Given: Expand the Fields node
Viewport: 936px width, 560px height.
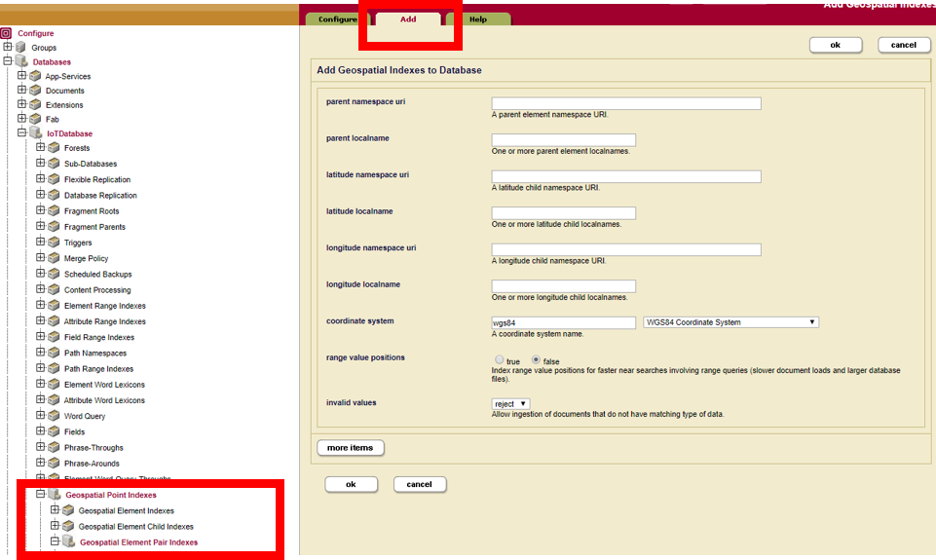Looking at the screenshot, I should [x=41, y=430].
